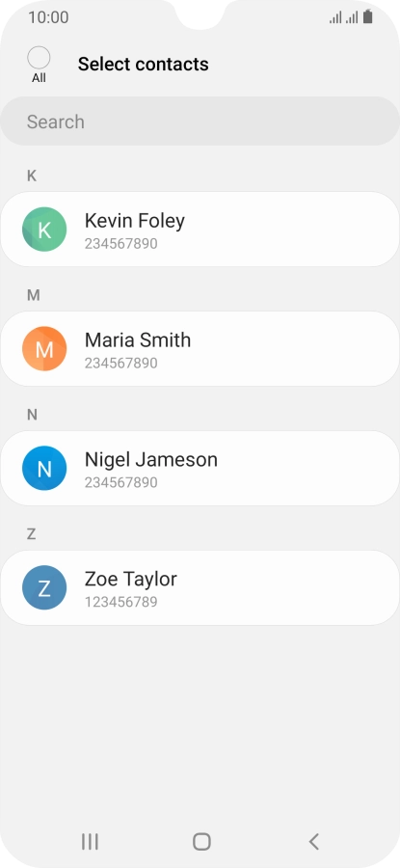Tap the battery icon in status bar
Screen dimensions: 400x868
[368, 17]
